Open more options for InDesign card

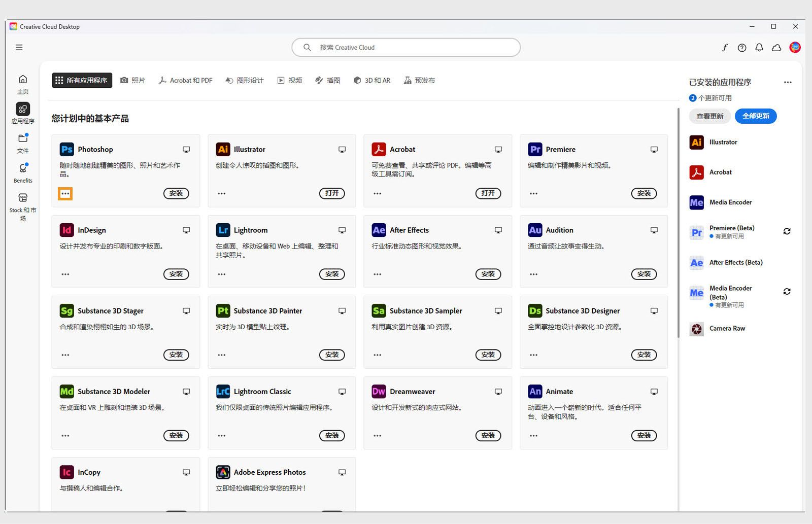pos(65,274)
